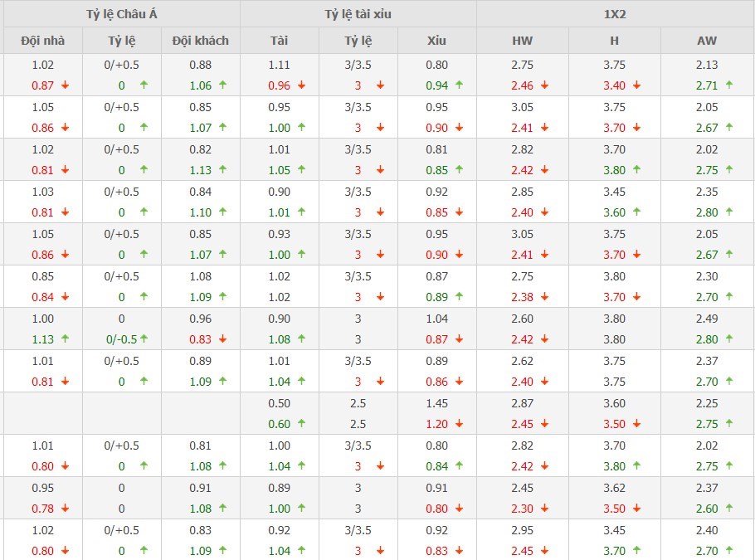This screenshot has width=755, height=560.
Task: Click the green up arrow next to 0.94
Action: click(x=459, y=85)
